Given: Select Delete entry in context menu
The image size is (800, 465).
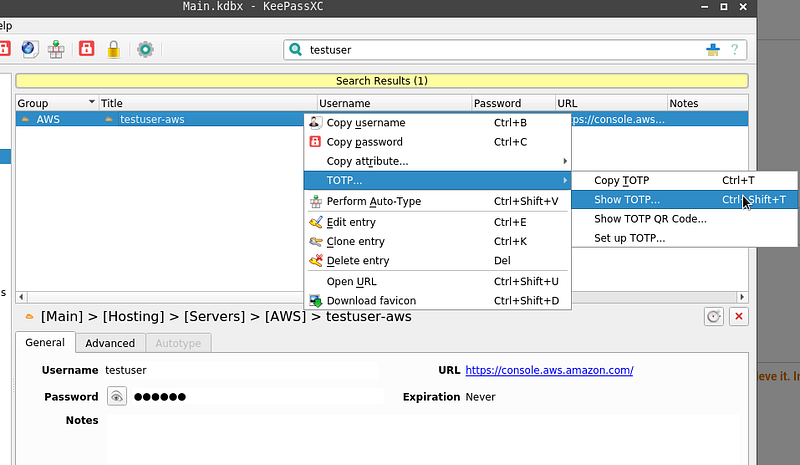Looking at the screenshot, I should point(437,260).
